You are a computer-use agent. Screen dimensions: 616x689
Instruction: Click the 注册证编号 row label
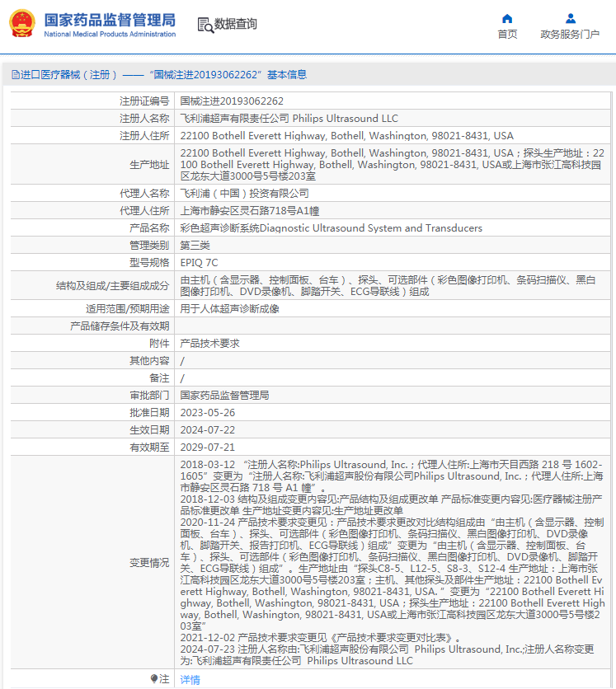[144, 101]
